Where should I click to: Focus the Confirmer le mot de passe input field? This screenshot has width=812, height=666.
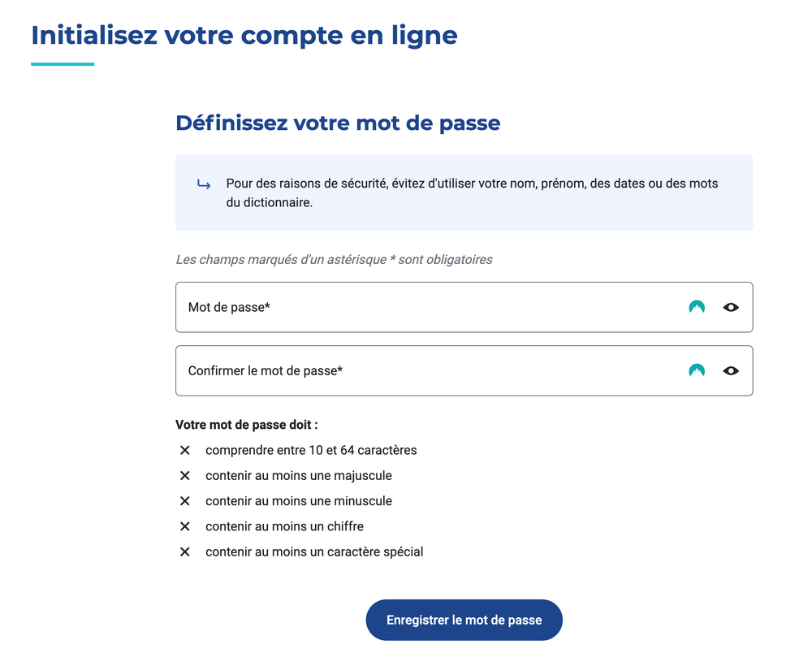click(464, 371)
